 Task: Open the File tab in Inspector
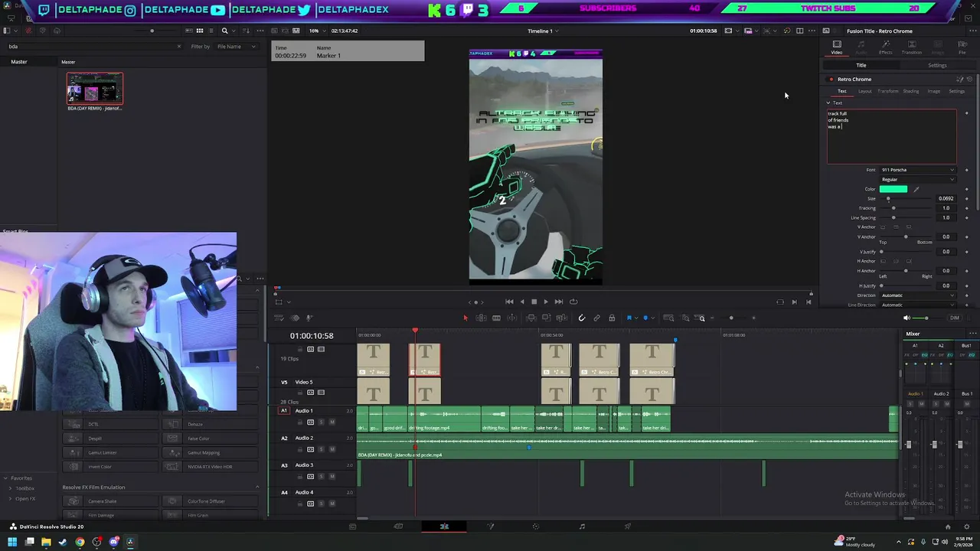[x=962, y=47]
